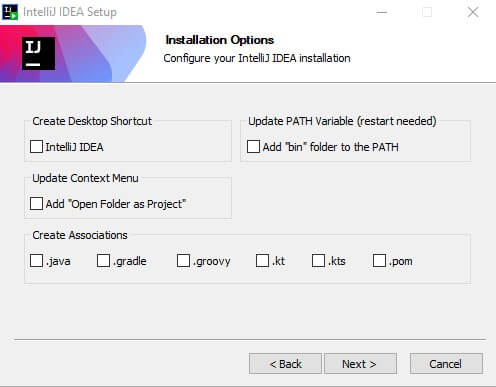Return to previous page with < Back button
Screen dimensions: 496x387
285,364
